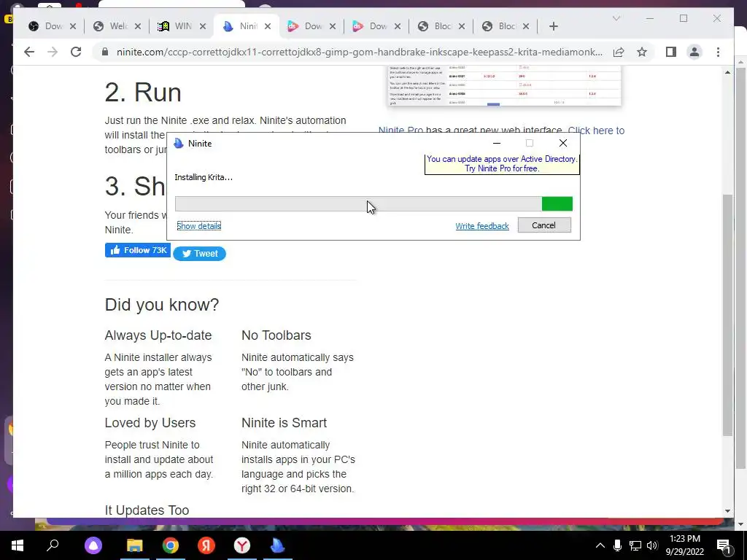Viewport: 747px width, 560px height.
Task: Click the Write feedback link
Action: tap(482, 226)
